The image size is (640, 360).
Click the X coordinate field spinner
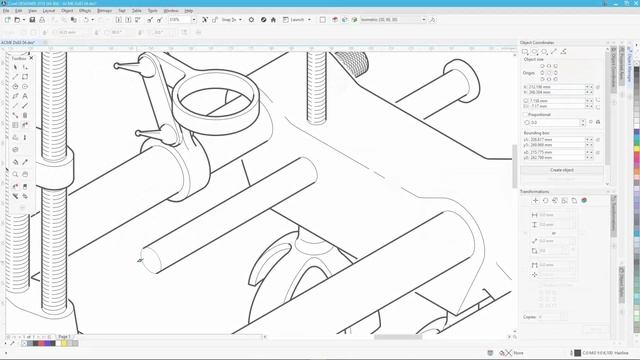pyautogui.click(x=589, y=87)
